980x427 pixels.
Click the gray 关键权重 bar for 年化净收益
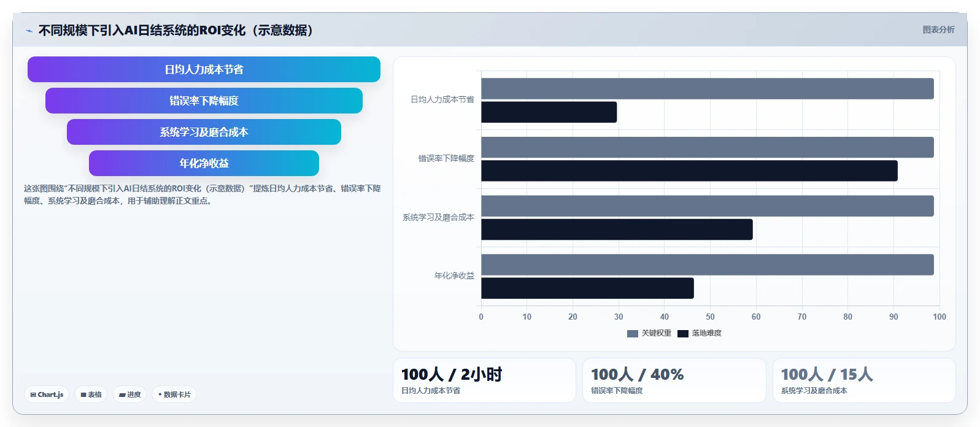[708, 264]
